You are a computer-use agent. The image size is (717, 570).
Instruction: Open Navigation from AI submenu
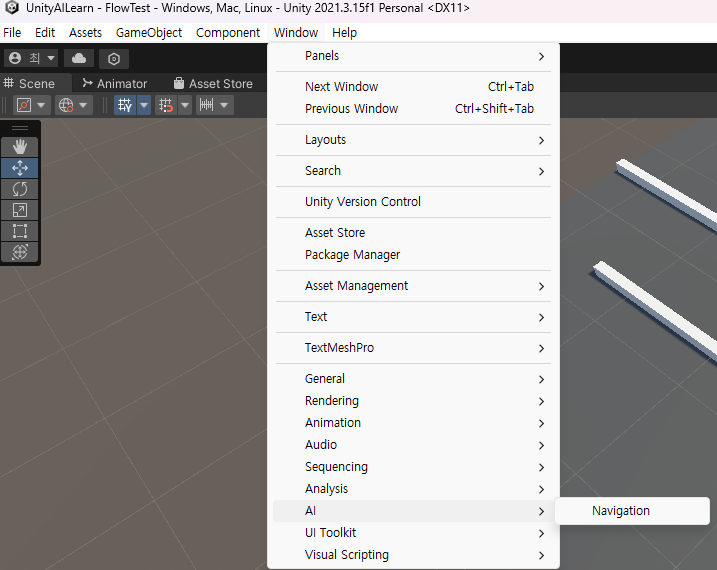[x=632, y=511]
